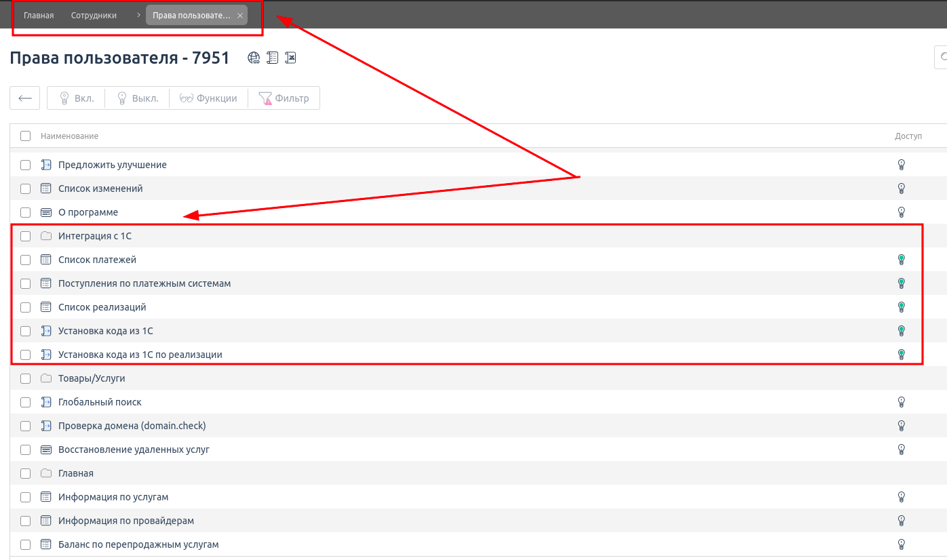Image resolution: width=947 pixels, height=560 pixels.
Task: Open the Сотрудники tab
Action: pyautogui.click(x=94, y=16)
